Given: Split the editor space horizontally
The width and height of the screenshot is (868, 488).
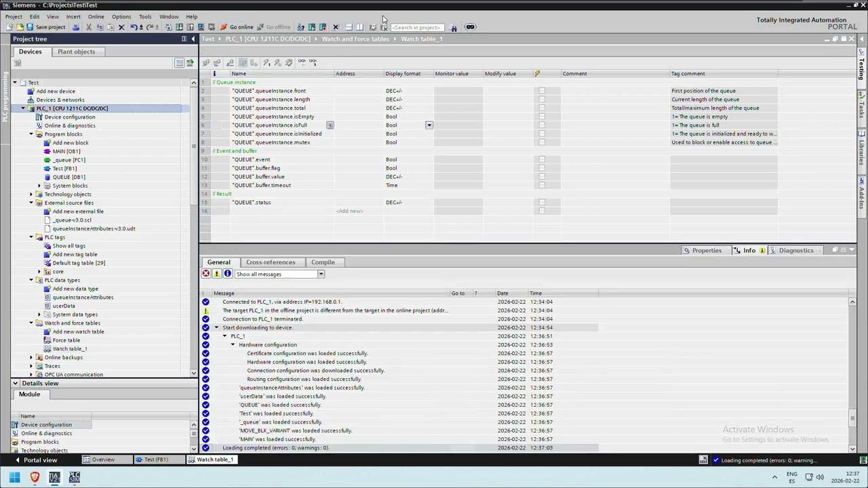Looking at the screenshot, I should pos(348,27).
